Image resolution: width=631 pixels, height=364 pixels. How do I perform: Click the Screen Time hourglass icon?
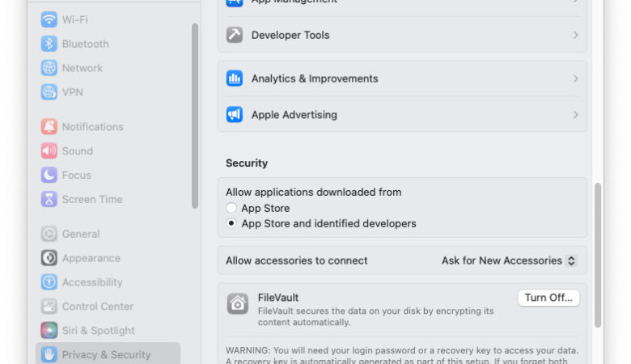49,199
